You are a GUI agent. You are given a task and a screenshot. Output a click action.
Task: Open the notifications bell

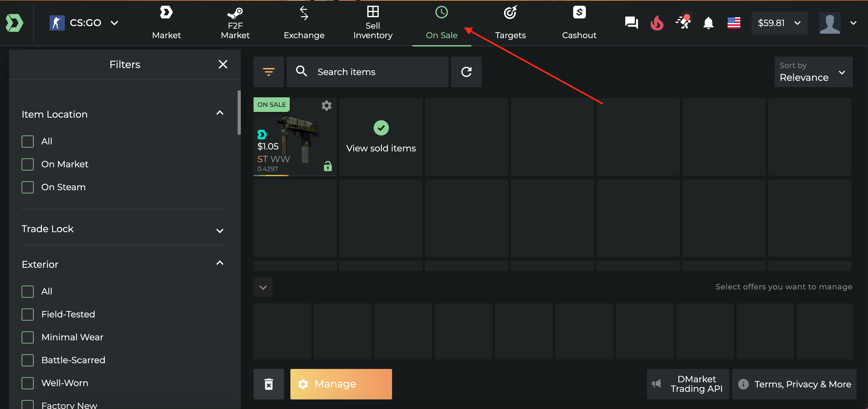(708, 23)
